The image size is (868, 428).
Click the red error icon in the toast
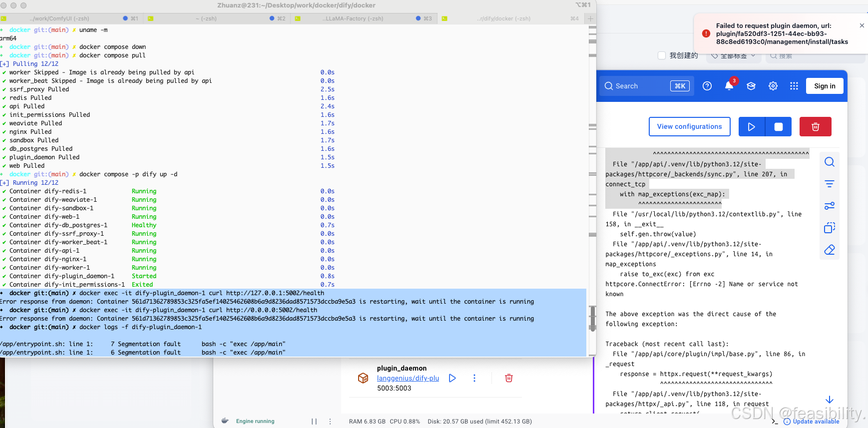click(706, 33)
